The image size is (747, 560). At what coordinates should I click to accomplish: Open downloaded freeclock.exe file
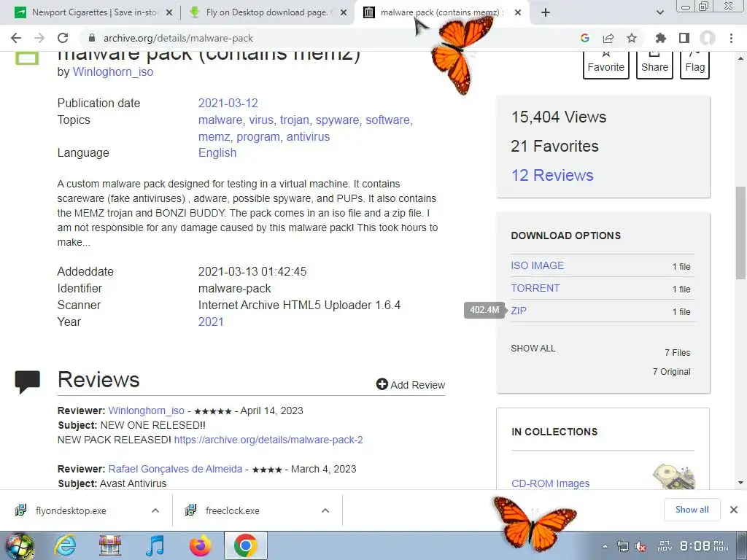233,510
